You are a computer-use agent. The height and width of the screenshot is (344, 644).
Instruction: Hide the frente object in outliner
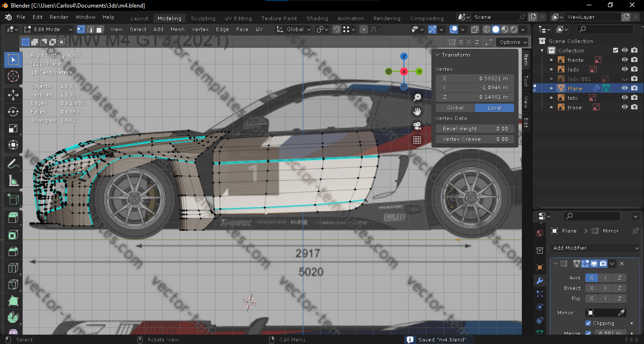point(625,60)
